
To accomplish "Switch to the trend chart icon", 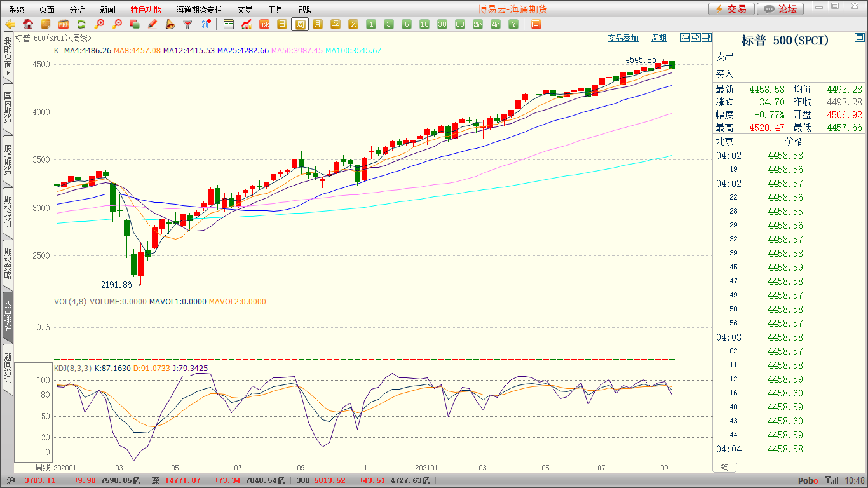I will [247, 24].
